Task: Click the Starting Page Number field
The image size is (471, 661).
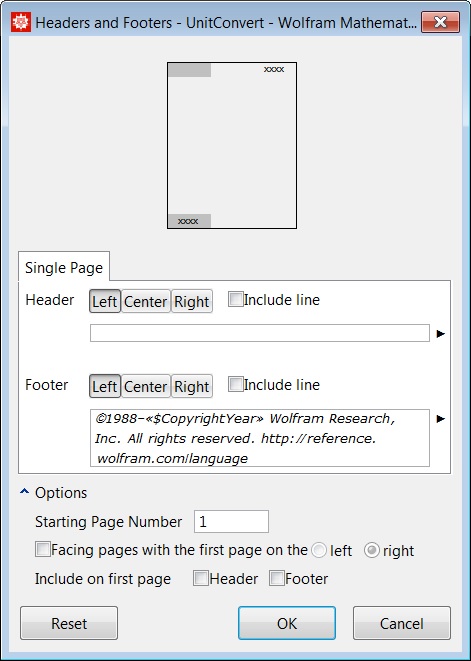Action: point(231,521)
